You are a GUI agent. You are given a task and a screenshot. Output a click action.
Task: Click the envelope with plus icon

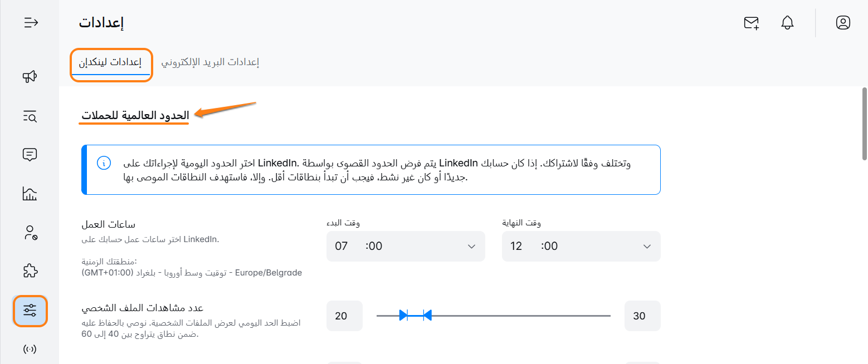(x=752, y=23)
